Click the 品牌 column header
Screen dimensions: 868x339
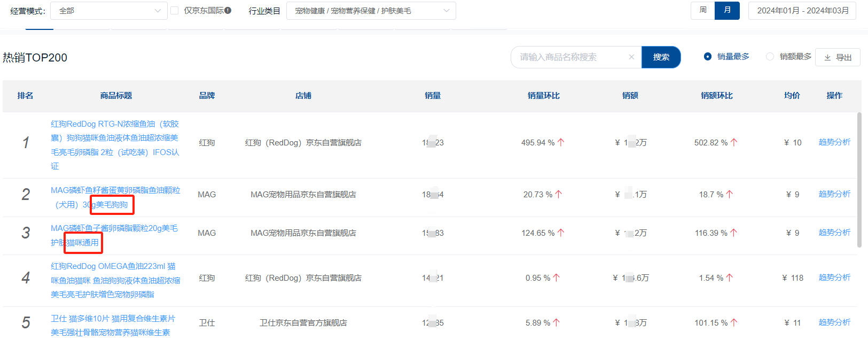207,96
